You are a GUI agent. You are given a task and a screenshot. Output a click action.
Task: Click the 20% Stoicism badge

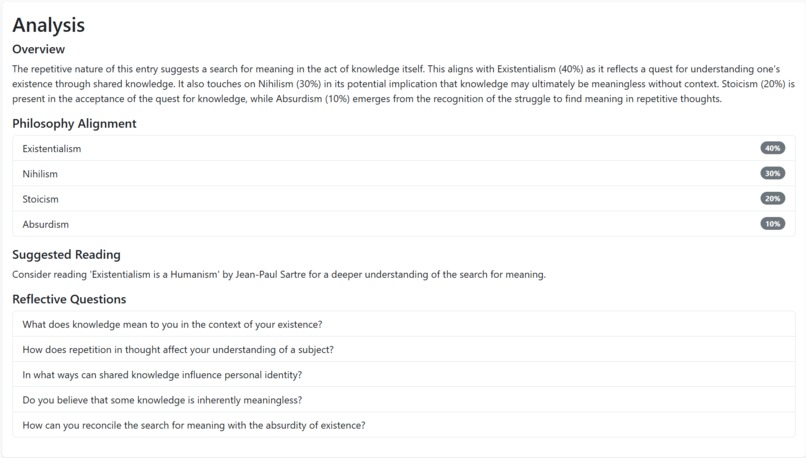772,198
